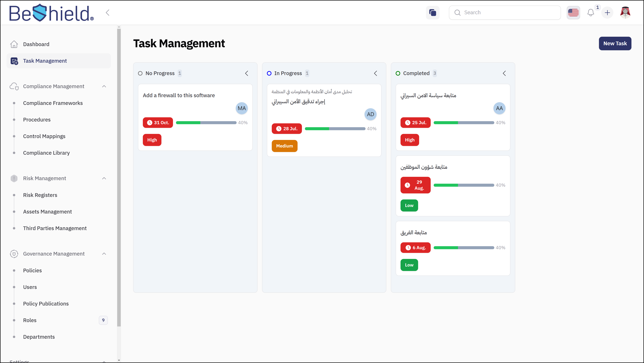Click the 29 Aug. due date badge
Screen dimensions: 644x363
[415, 185]
